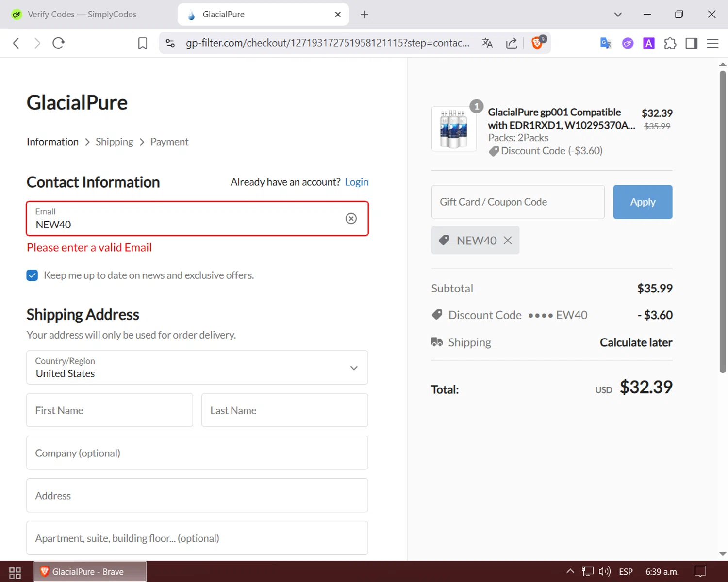This screenshot has height=582, width=728.
Task: Click the Subtotal $35.99 value
Action: click(x=655, y=289)
